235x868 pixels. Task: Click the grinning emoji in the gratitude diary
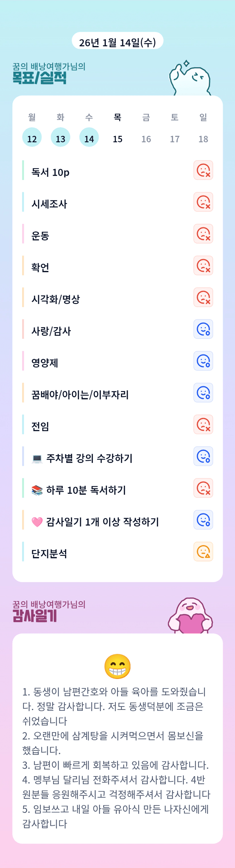[x=117, y=666]
